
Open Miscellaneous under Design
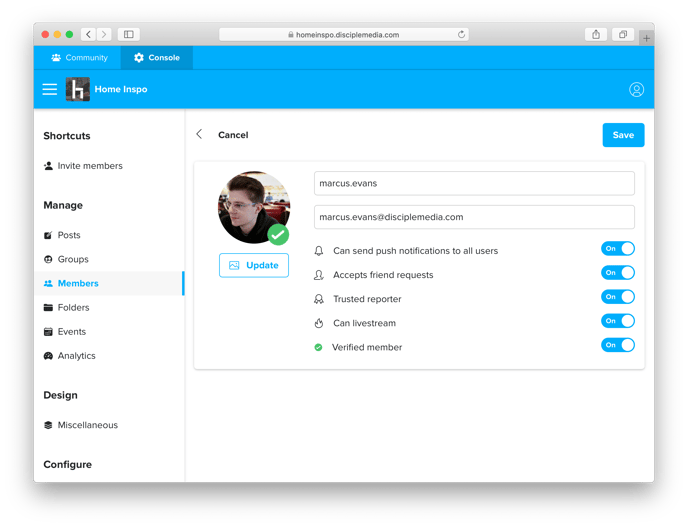(81, 425)
